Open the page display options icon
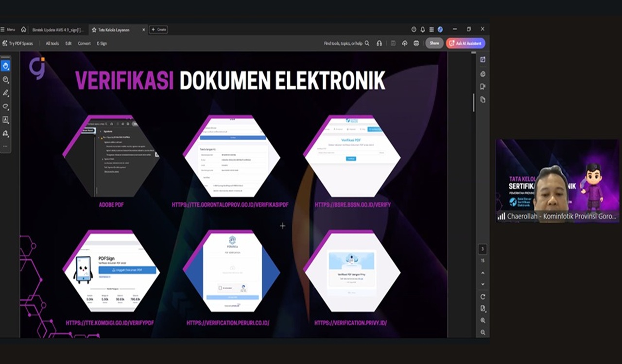This screenshot has height=364, width=622. tap(483, 308)
